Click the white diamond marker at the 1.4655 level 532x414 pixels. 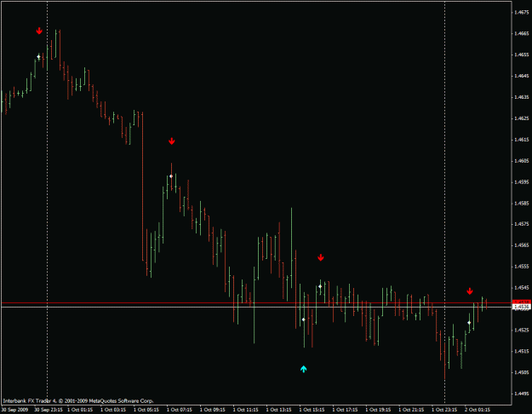[x=38, y=57]
